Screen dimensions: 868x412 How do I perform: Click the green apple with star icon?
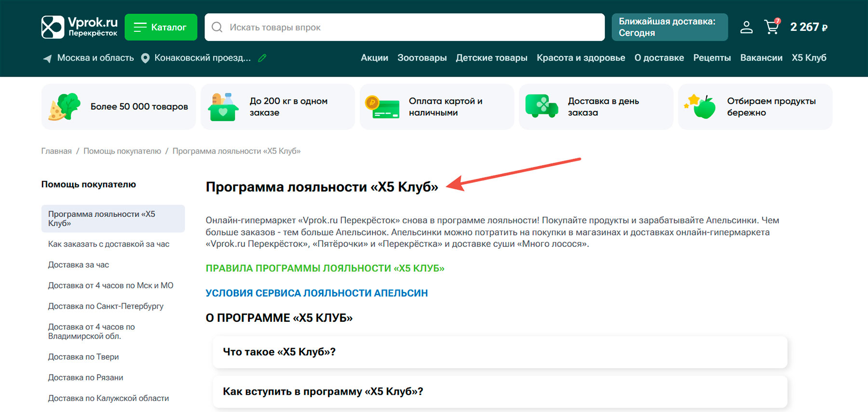tap(700, 107)
